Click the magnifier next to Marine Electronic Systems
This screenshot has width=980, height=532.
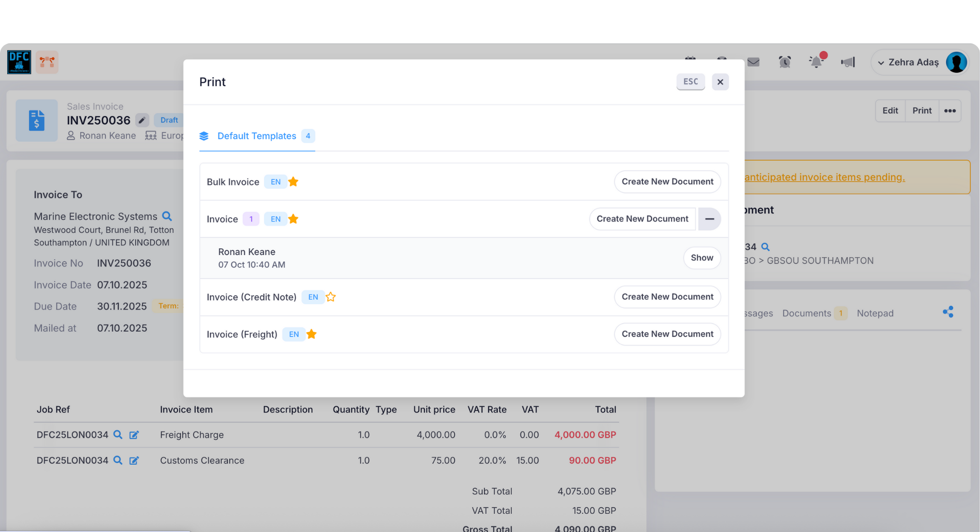167,216
